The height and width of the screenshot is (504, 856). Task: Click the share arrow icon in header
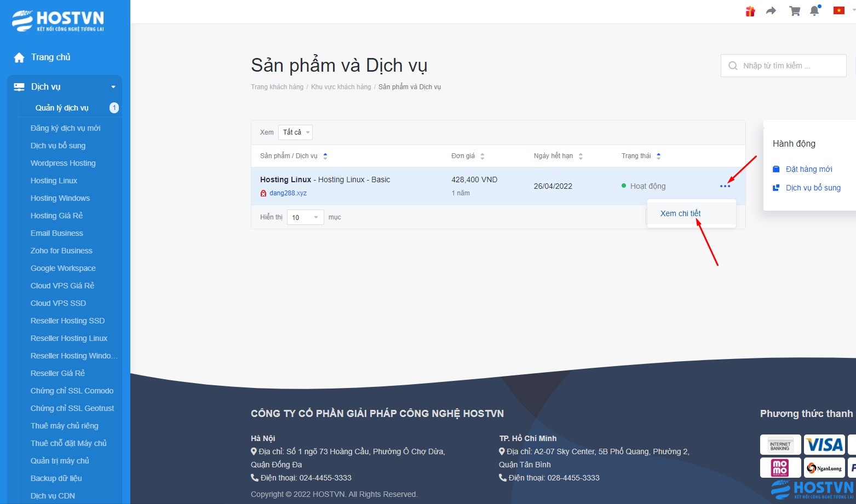[x=771, y=11]
